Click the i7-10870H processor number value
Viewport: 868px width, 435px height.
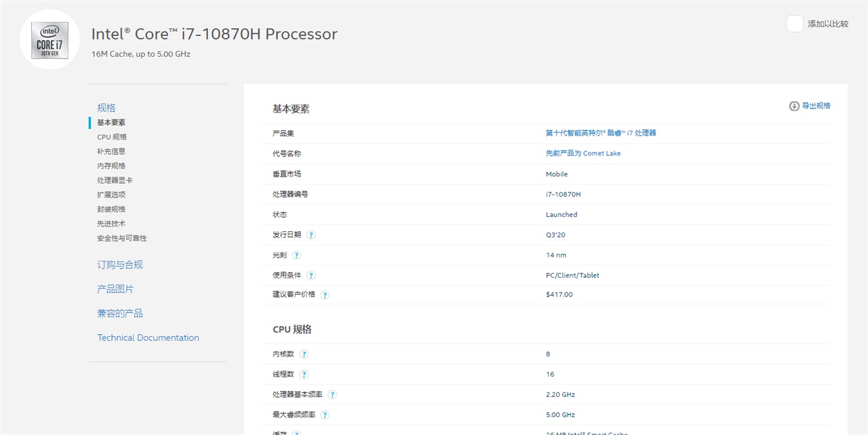coord(564,194)
